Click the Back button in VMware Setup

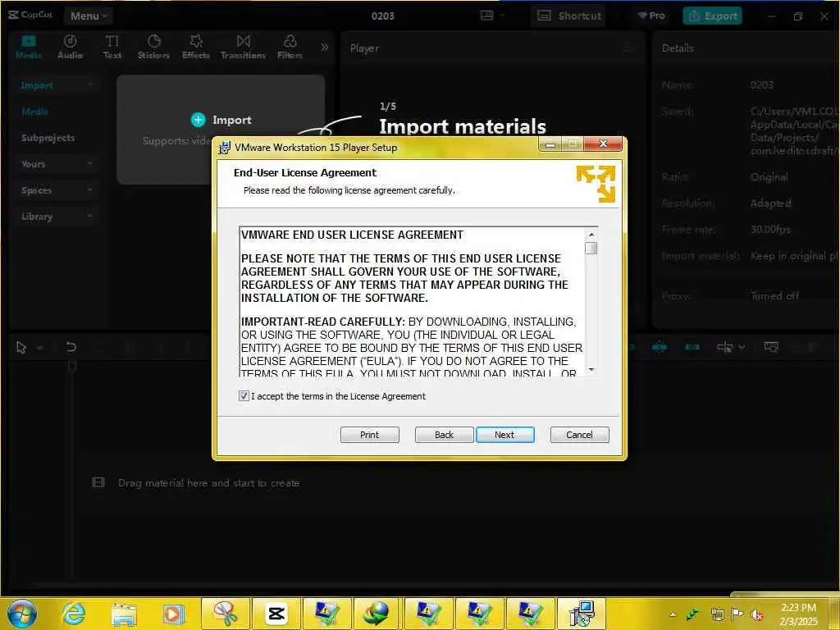click(x=444, y=435)
